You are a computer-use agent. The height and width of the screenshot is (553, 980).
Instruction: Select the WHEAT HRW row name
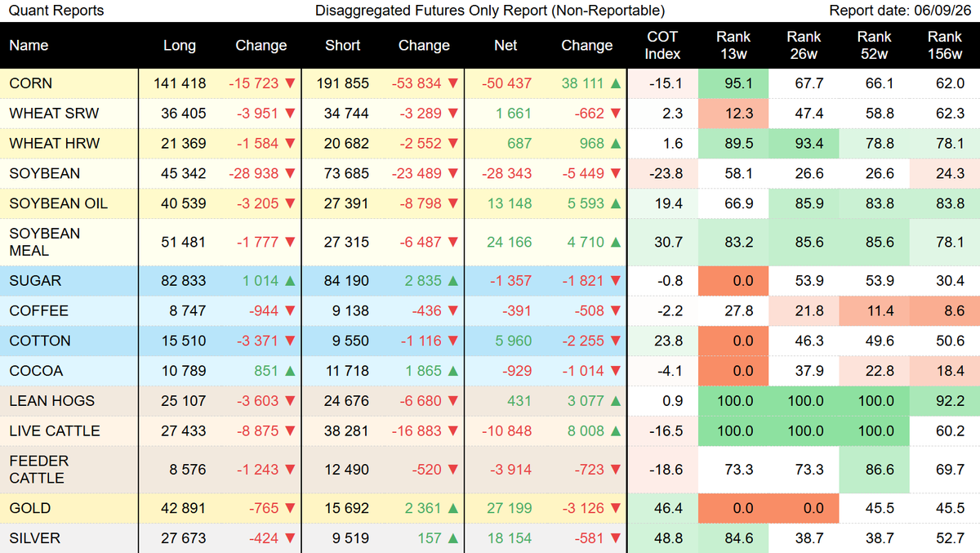pyautogui.click(x=54, y=144)
